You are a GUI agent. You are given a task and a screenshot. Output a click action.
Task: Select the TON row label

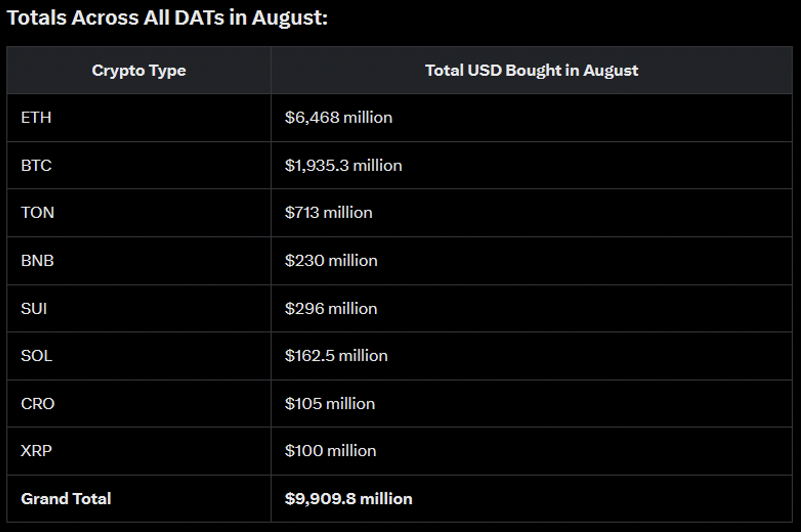37,212
